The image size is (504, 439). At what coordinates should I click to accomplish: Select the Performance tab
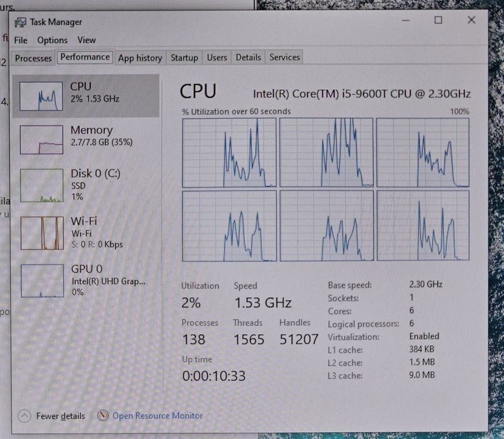coord(85,57)
